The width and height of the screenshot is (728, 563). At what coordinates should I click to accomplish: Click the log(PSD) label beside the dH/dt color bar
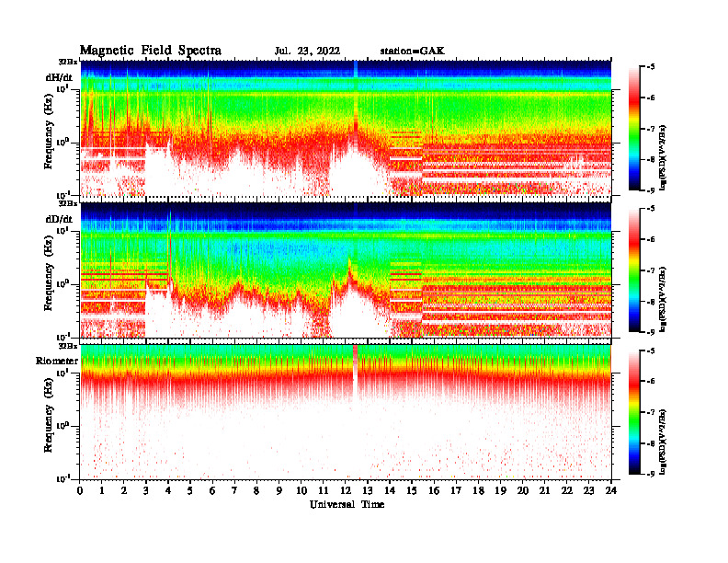tap(664, 157)
